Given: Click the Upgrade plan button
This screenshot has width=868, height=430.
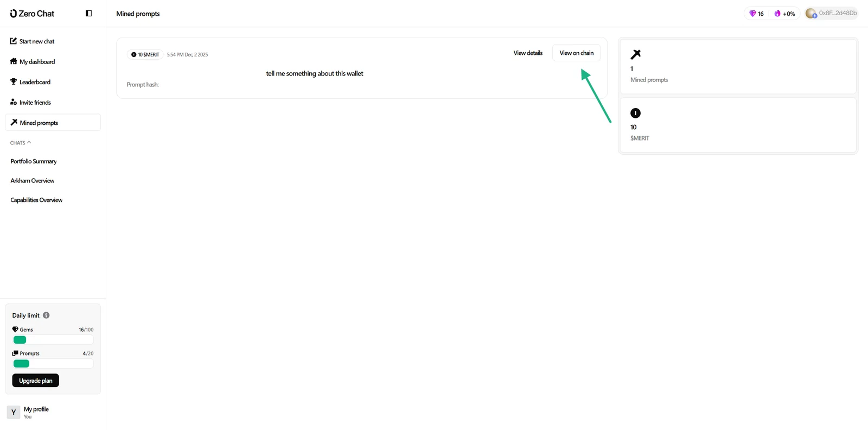Looking at the screenshot, I should click(x=36, y=381).
